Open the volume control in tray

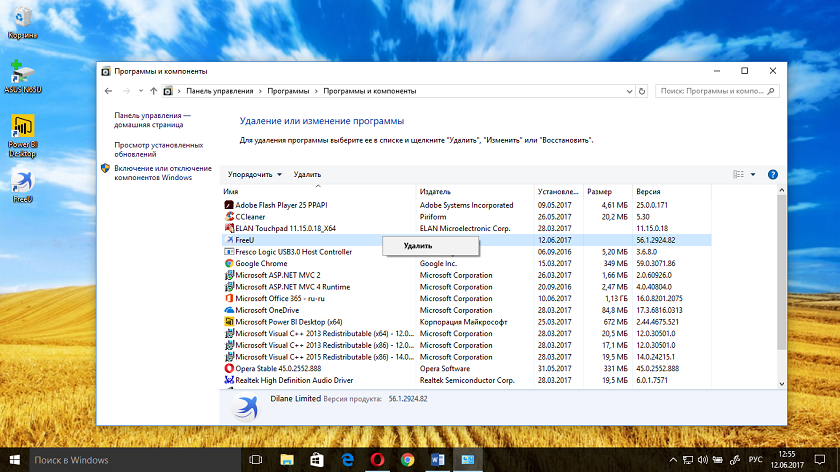pos(703,460)
